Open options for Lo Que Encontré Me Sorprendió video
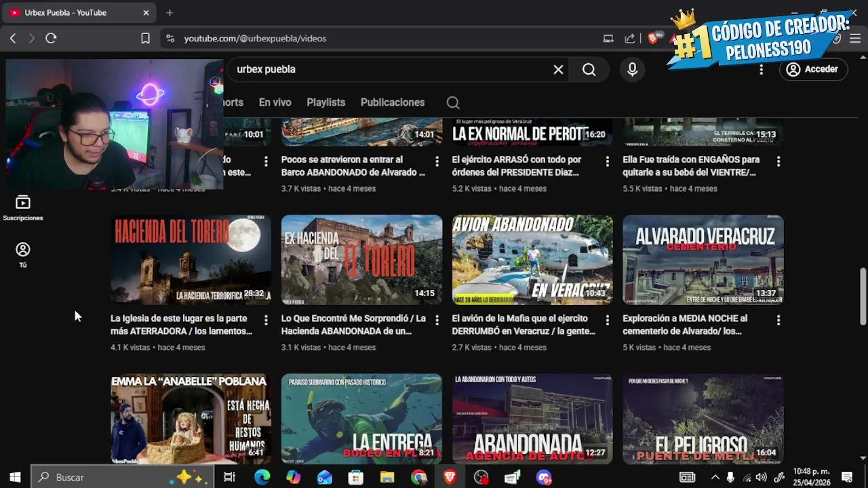Image resolution: width=868 pixels, height=488 pixels. point(437,320)
